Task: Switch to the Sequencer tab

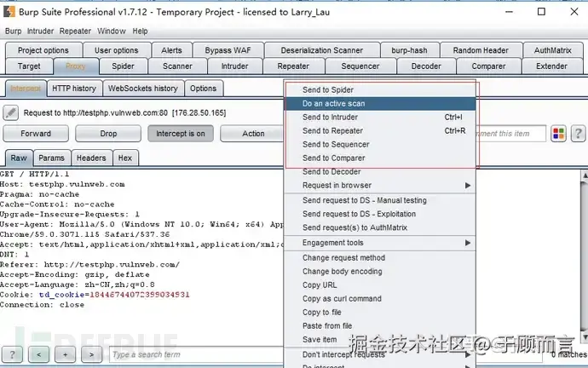Action: click(360, 66)
